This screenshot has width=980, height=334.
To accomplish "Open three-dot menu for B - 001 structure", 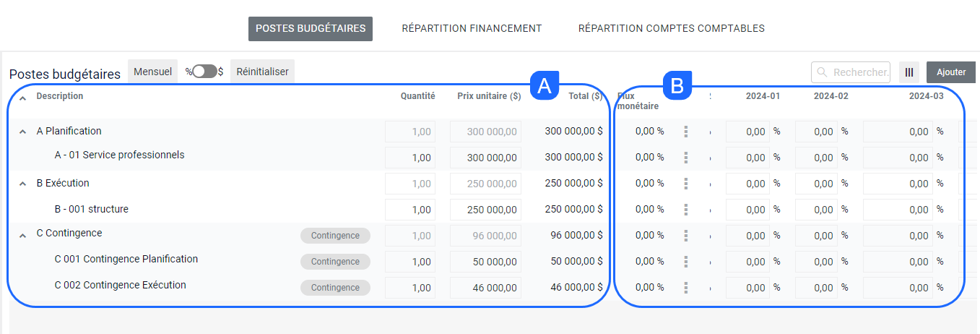I will [x=685, y=210].
